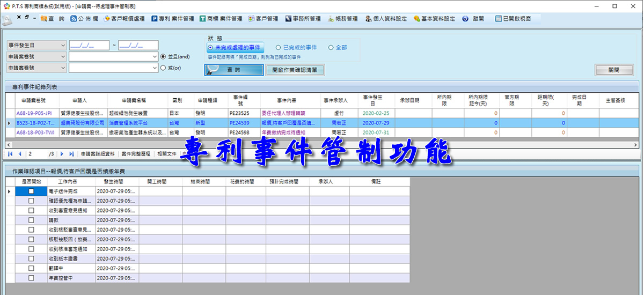Click the horizontal scrollbar's left arrow
Image resolution: width=644 pixels, height=295 pixels.
point(9,145)
